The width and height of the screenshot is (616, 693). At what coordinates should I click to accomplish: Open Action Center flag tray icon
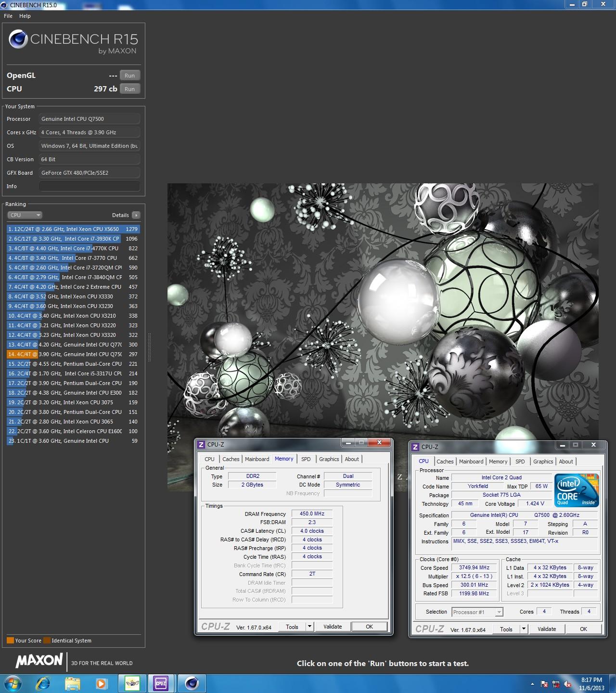coord(544,684)
